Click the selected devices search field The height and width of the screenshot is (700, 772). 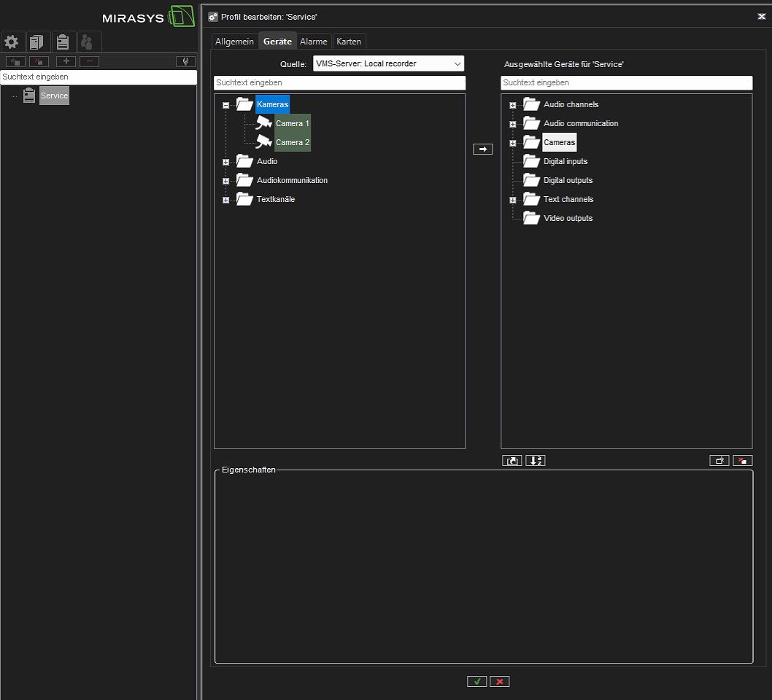coord(626,83)
